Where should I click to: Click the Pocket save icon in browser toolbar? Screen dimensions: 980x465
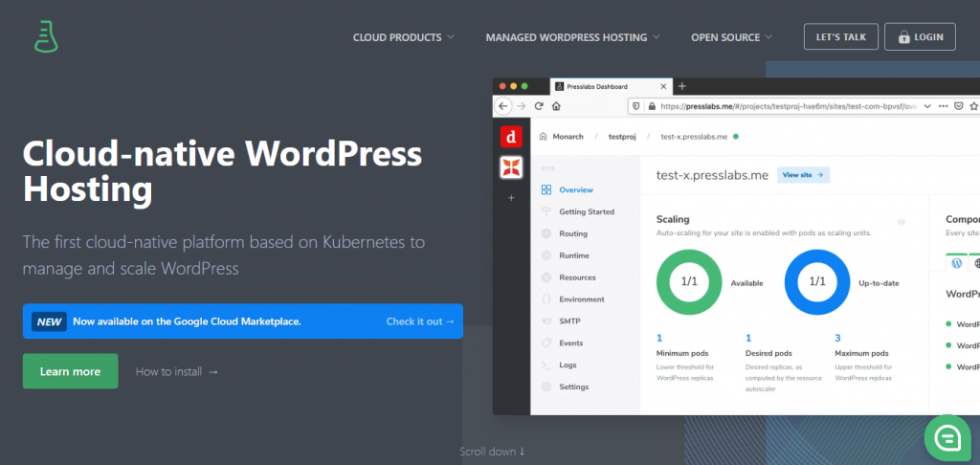959,106
